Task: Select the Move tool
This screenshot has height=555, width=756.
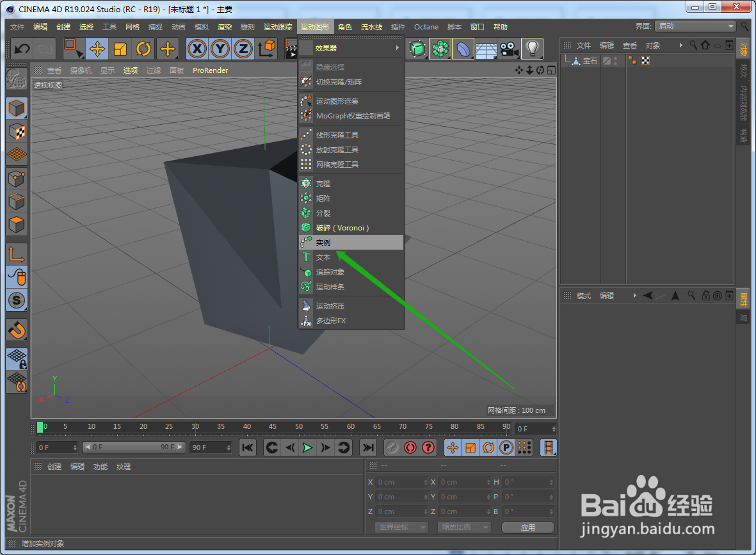Action: coord(97,49)
